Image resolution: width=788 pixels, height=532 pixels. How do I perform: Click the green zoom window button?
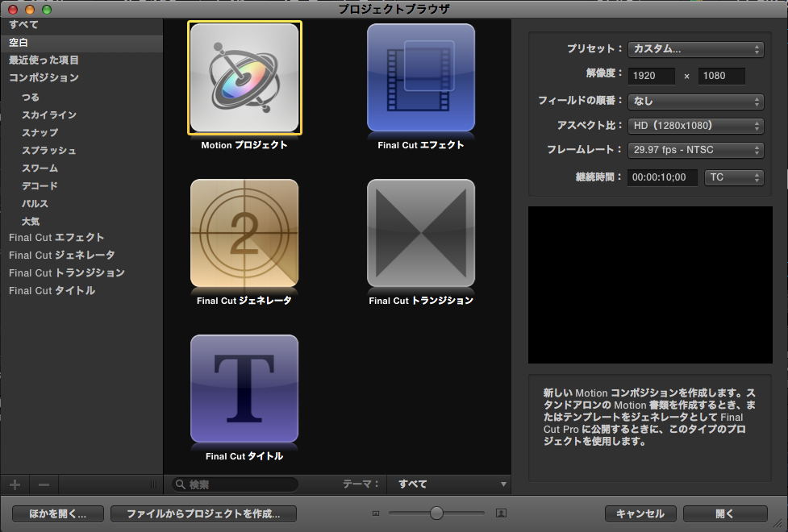(x=47, y=10)
